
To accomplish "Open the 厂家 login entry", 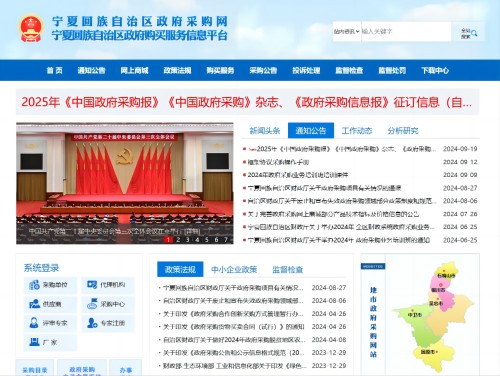I will 50,342.
